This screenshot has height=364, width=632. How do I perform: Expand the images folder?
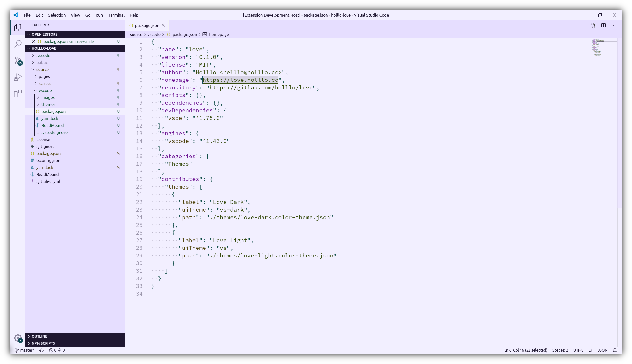(x=75, y=97)
